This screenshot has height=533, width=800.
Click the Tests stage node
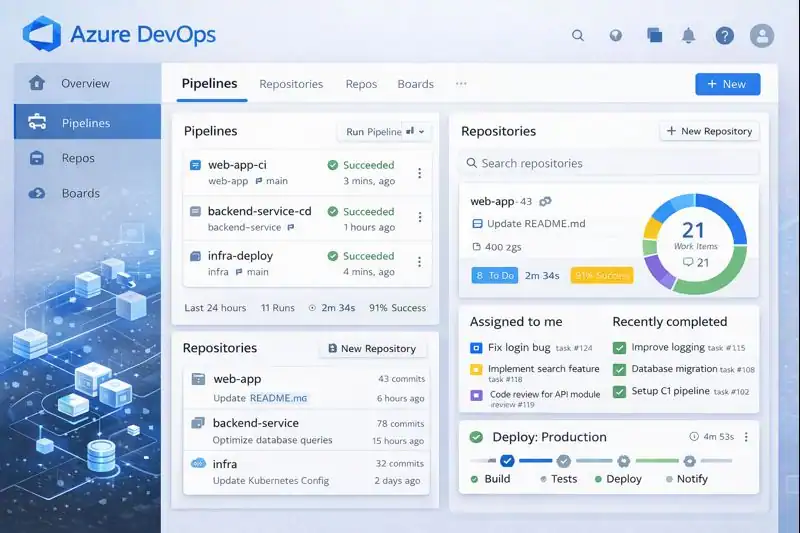pyautogui.click(x=564, y=461)
